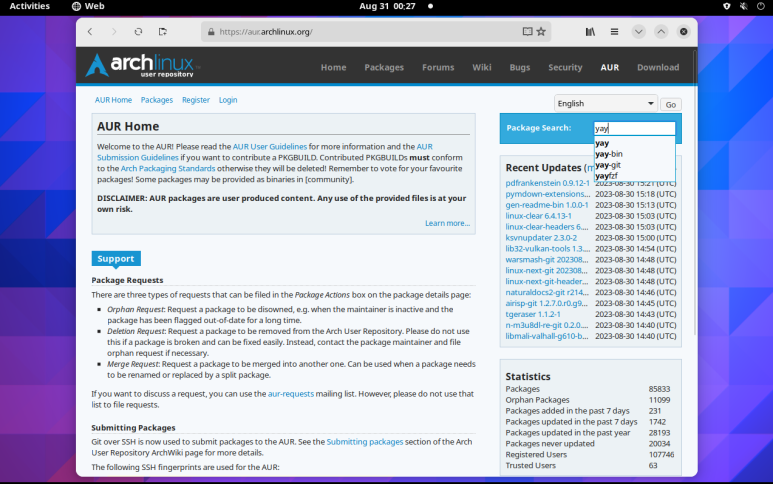The image size is (773, 484).
Task: Open the Packages item in top navigation
Action: (x=384, y=68)
